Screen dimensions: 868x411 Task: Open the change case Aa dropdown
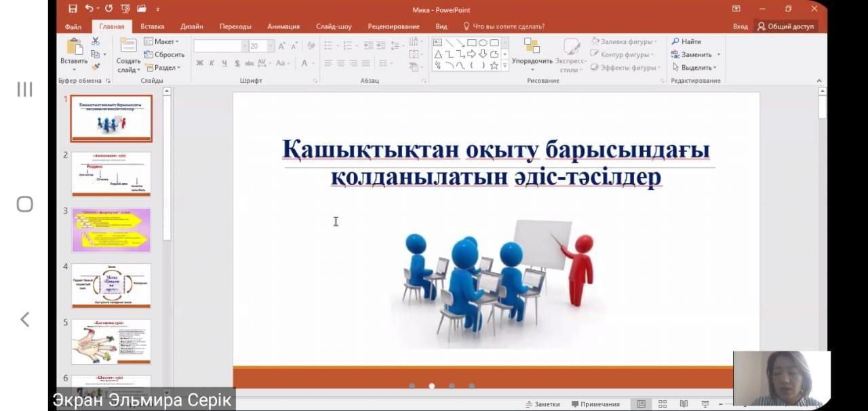tap(282, 63)
